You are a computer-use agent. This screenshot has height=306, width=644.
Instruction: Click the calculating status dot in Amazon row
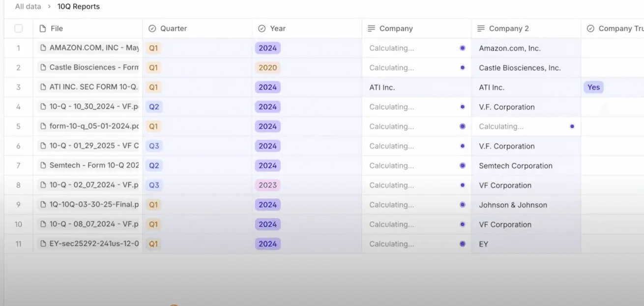pyautogui.click(x=463, y=48)
